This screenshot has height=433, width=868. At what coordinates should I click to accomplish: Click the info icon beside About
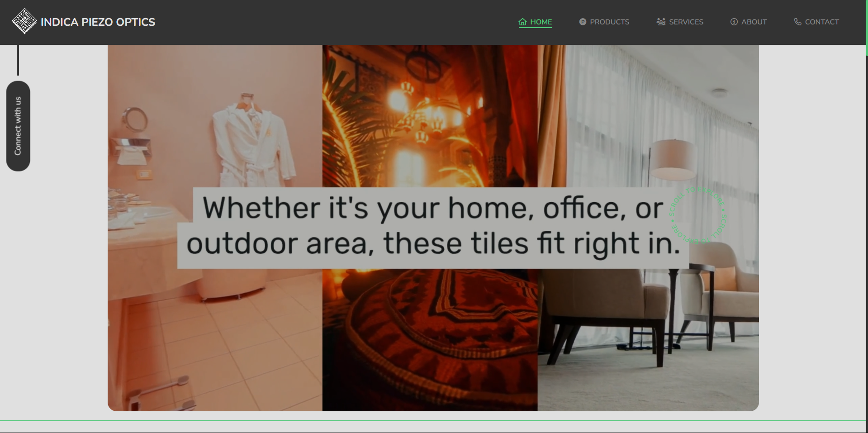click(734, 22)
